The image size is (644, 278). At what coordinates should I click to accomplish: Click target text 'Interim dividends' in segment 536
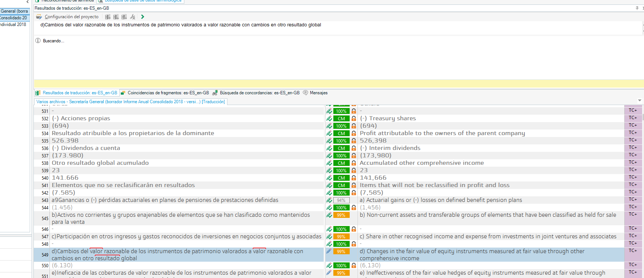coord(394,148)
